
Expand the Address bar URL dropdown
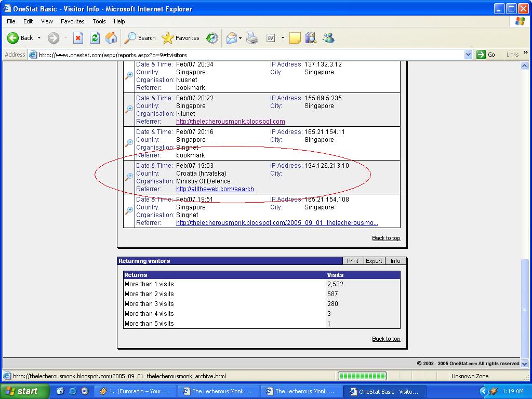468,55
